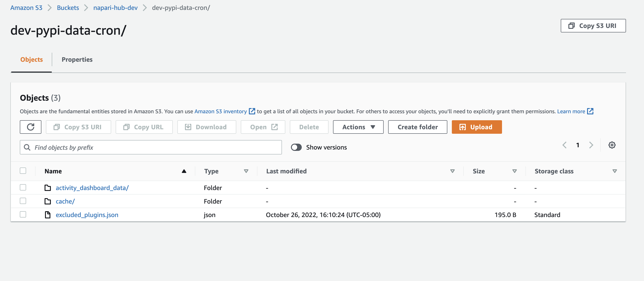Click the file icon beside excluded_plugins.json
The height and width of the screenshot is (281, 644).
point(48,215)
